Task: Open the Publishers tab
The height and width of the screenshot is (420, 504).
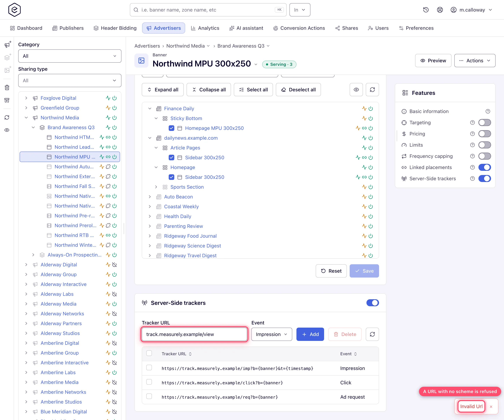Action: (68, 28)
